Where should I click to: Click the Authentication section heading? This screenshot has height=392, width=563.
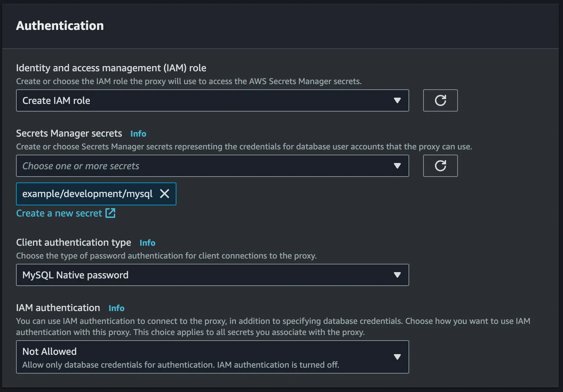(x=60, y=26)
